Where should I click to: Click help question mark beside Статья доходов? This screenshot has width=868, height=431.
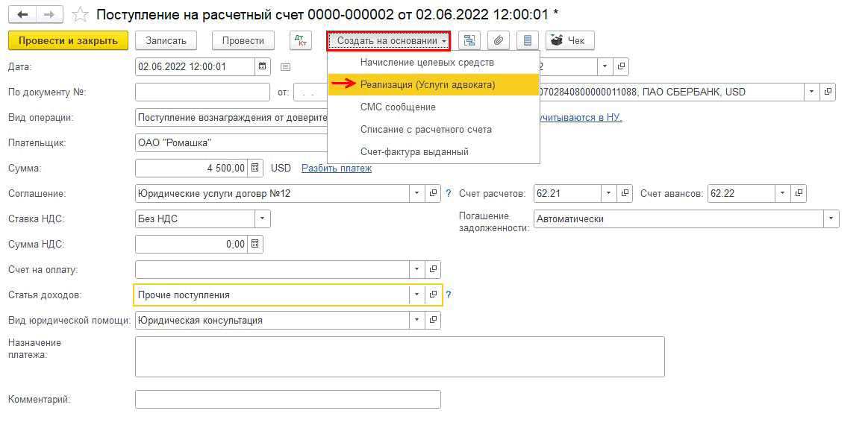tap(449, 295)
